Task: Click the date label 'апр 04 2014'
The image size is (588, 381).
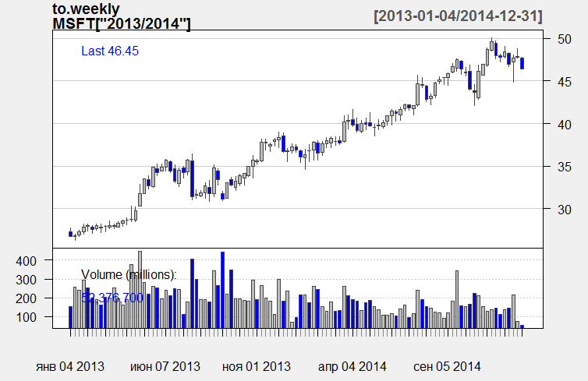Action: 352,366
